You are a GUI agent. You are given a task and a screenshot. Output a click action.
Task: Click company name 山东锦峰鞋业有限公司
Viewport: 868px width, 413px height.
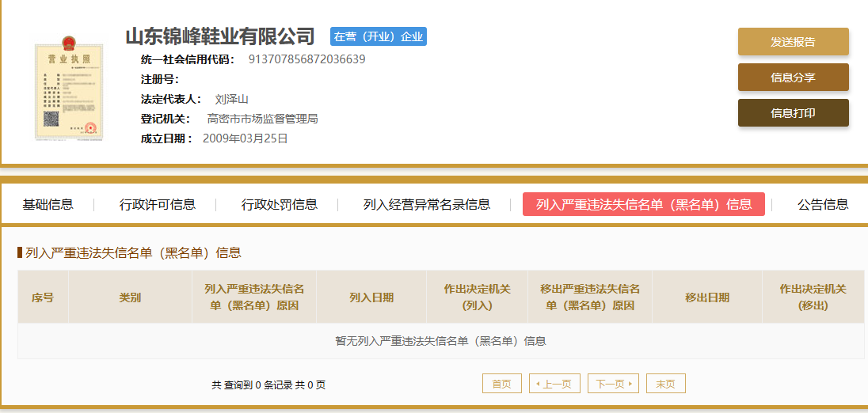[219, 36]
